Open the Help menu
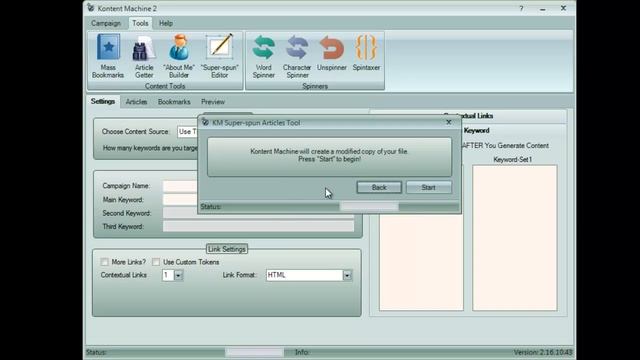The height and width of the screenshot is (360, 640). pyautogui.click(x=166, y=23)
